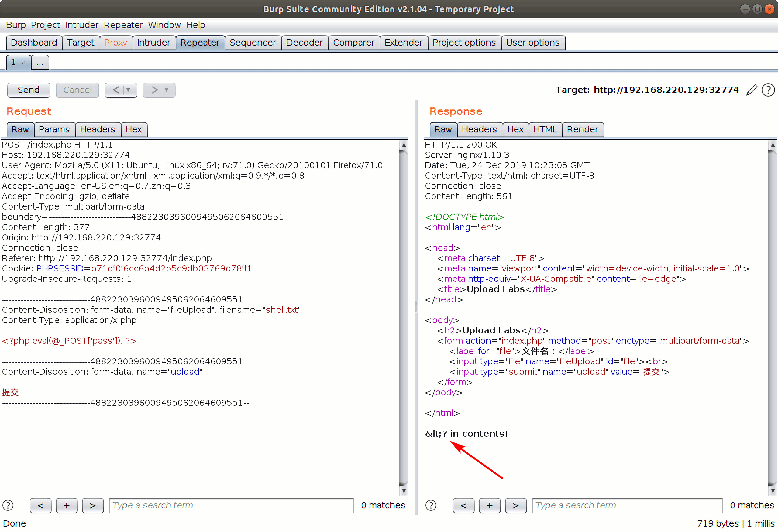Switch to the Response Render tab
This screenshot has width=778, height=532.
click(x=583, y=129)
